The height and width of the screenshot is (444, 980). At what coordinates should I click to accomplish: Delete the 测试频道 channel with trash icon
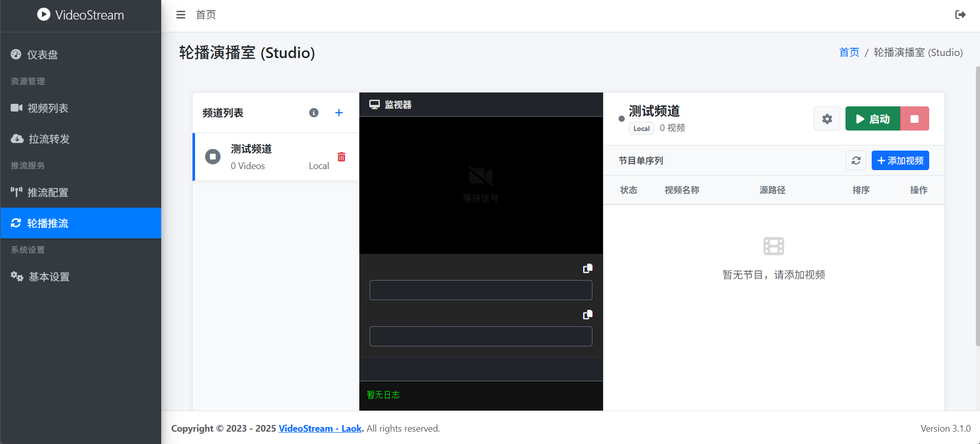coord(341,157)
